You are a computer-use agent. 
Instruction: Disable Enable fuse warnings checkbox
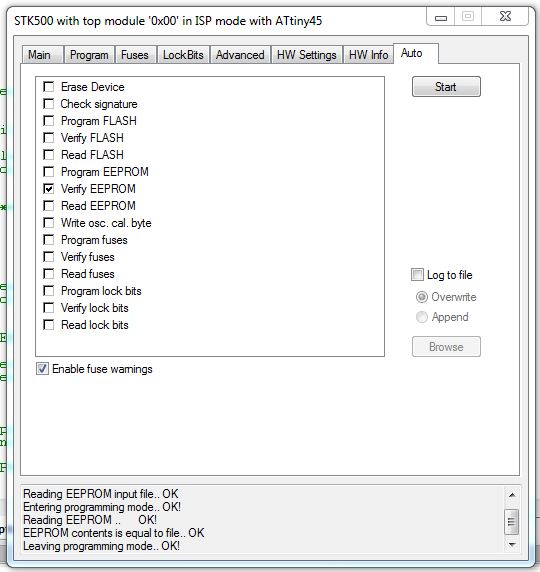tap(42, 369)
